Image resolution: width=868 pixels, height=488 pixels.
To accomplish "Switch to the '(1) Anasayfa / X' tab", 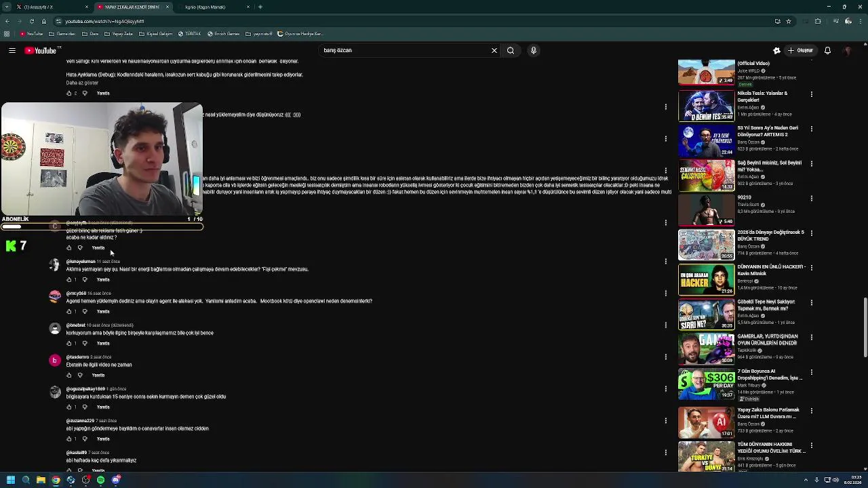I will coord(52,7).
